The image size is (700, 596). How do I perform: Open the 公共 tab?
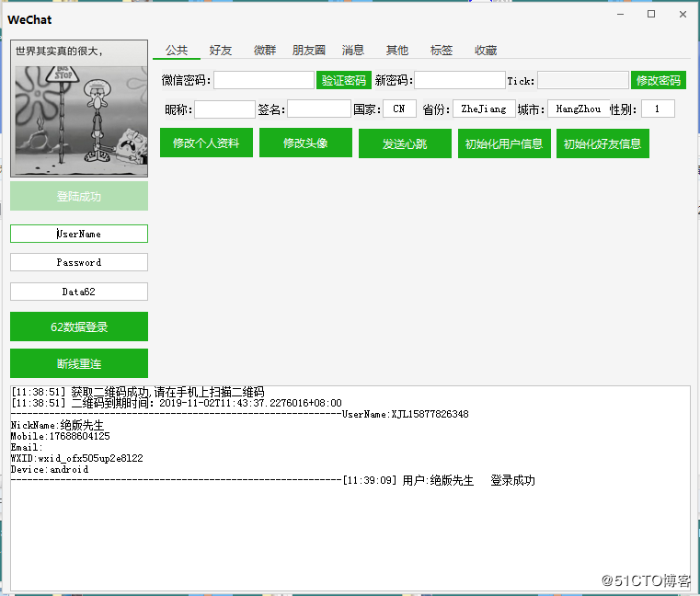coord(177,50)
